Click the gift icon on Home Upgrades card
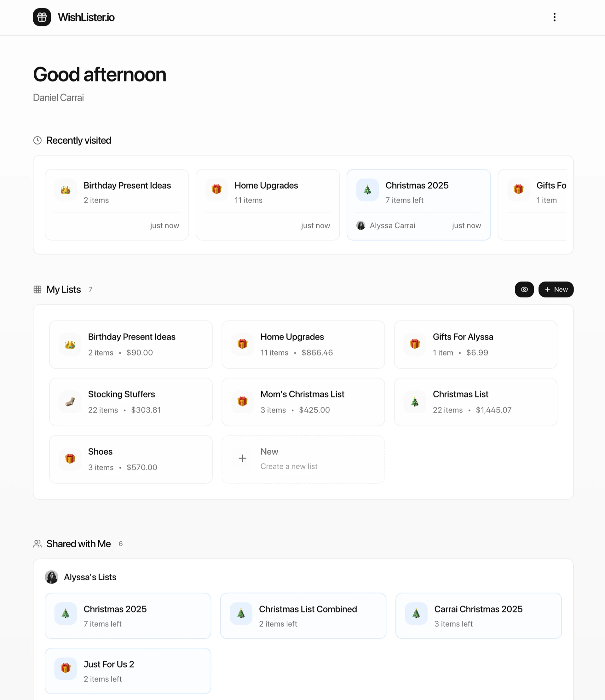Viewport: 605px width, 700px height. pyautogui.click(x=242, y=344)
